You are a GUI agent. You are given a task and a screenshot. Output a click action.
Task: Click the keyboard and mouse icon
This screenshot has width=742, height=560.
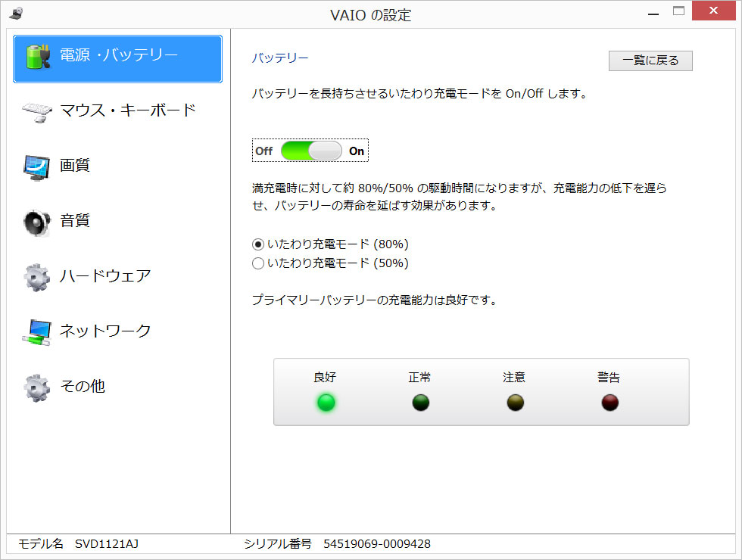click(37, 113)
